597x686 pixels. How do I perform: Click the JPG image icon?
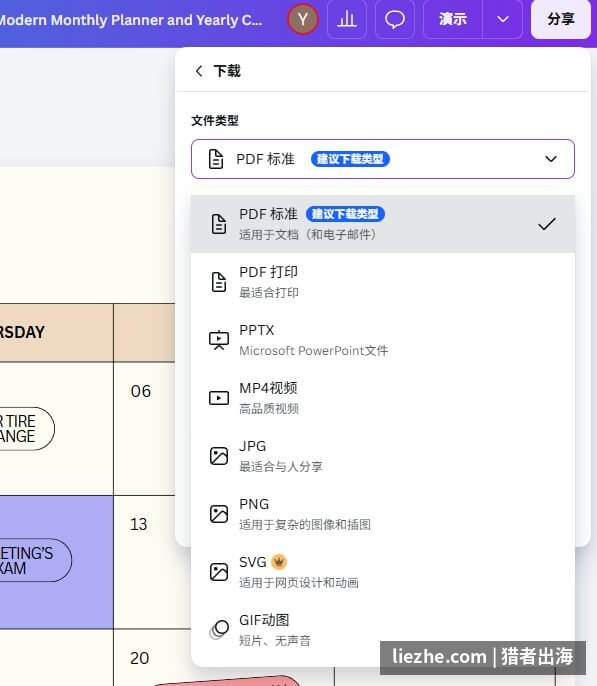tap(219, 456)
